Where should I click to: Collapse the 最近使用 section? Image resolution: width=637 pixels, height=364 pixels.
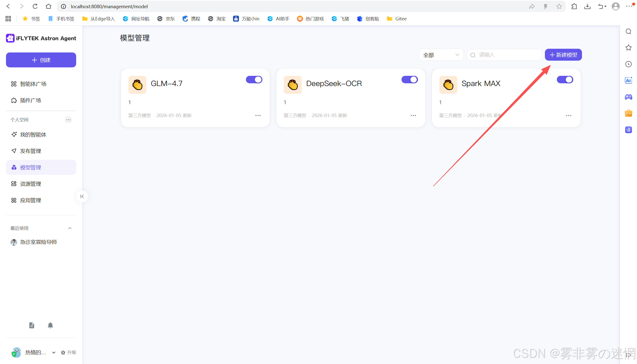point(70,228)
